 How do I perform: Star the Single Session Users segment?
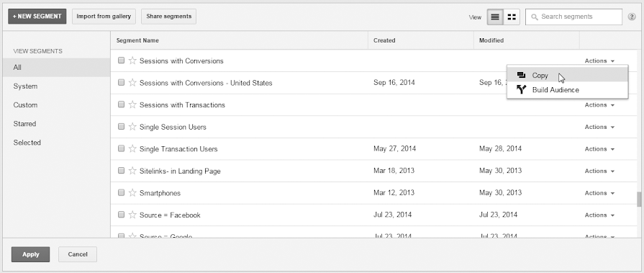[x=132, y=127]
